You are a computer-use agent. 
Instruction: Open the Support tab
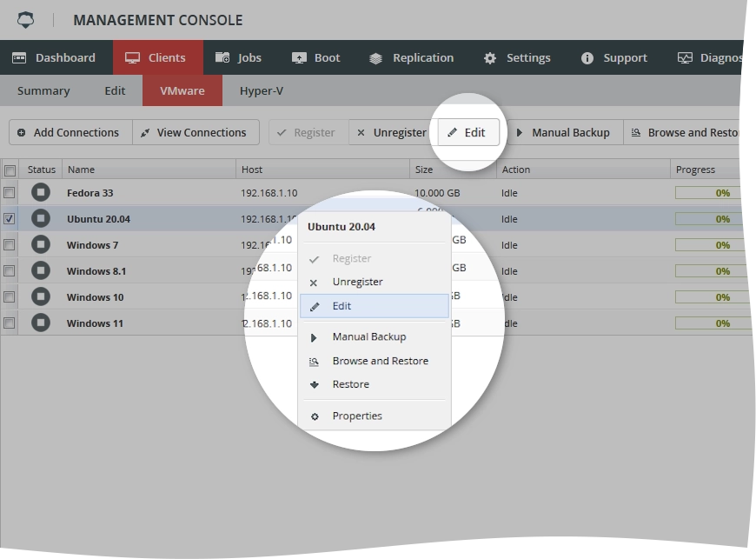[x=614, y=58]
